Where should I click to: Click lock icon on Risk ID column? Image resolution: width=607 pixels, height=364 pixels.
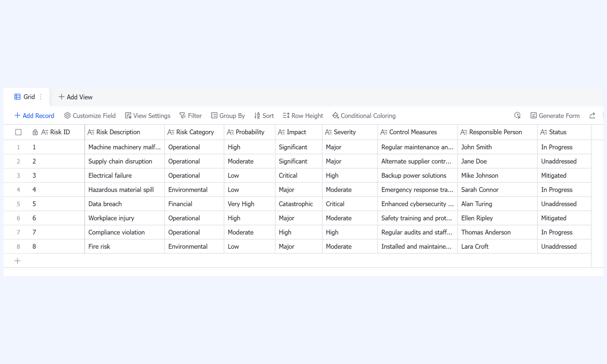(x=35, y=132)
